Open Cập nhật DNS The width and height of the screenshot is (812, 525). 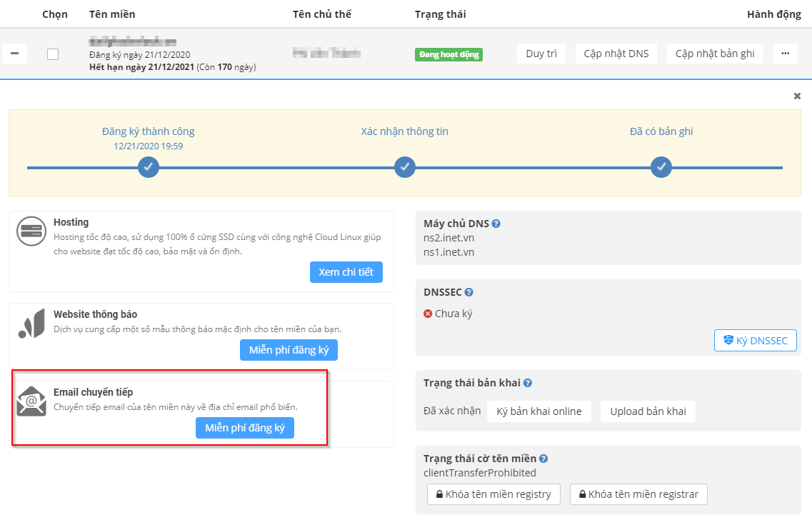pyautogui.click(x=616, y=53)
